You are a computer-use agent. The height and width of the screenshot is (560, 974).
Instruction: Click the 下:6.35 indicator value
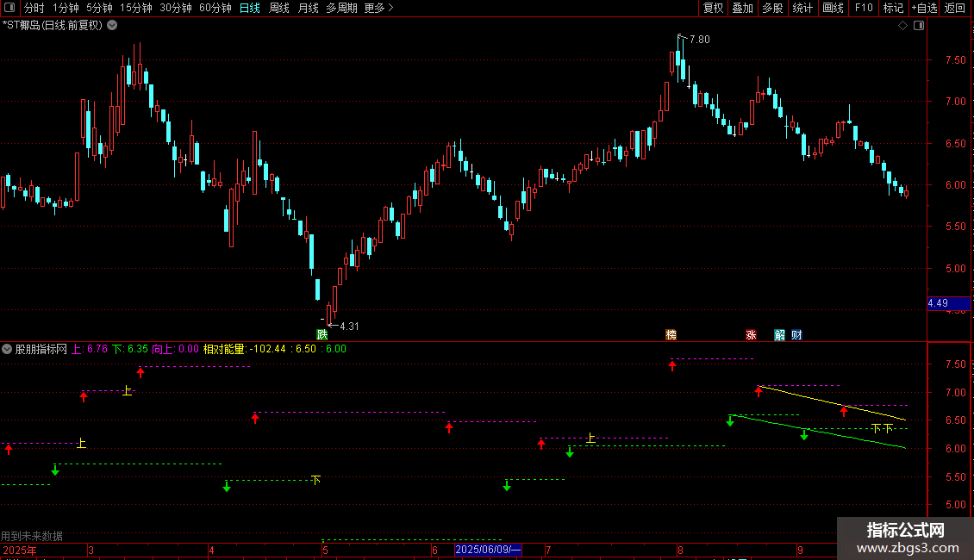(x=130, y=349)
